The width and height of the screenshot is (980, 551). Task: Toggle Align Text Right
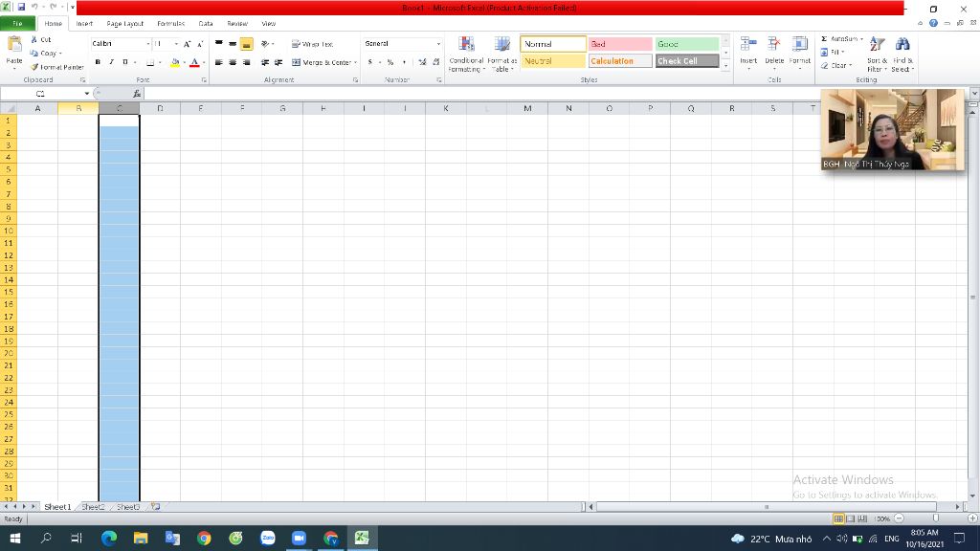[x=246, y=62]
